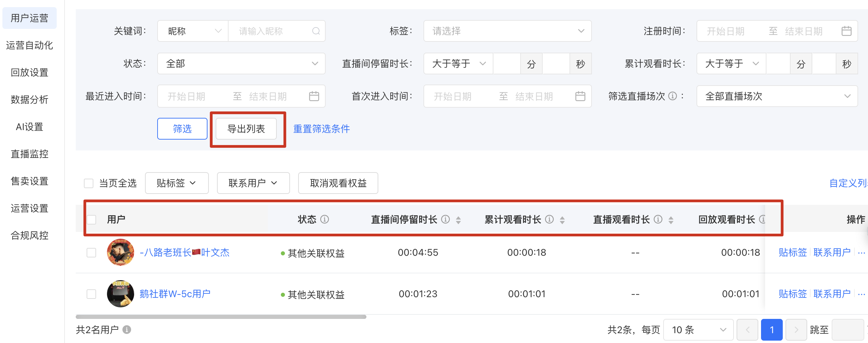
Task: Click calendar icon for 首次进入时间
Action: coord(580,96)
